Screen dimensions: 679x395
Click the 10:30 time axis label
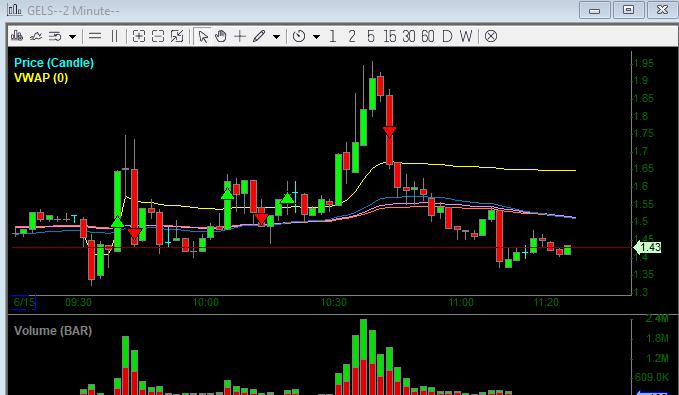tap(333, 302)
